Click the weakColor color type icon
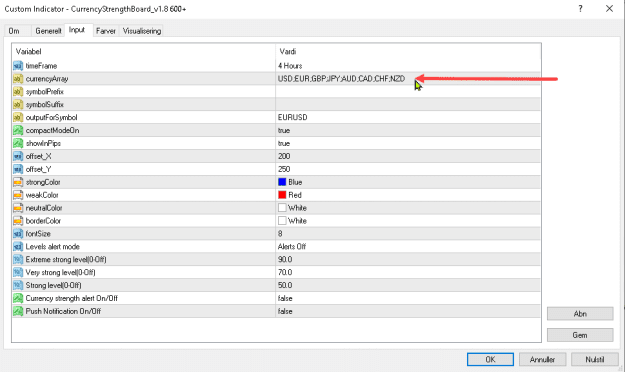Viewport: 625px width, 372px height. click(x=18, y=195)
